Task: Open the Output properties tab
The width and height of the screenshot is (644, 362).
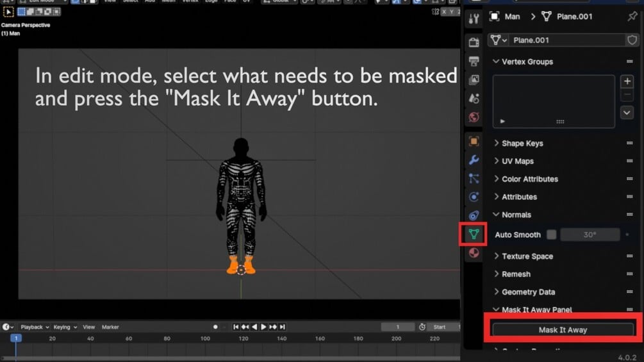Action: [474, 61]
